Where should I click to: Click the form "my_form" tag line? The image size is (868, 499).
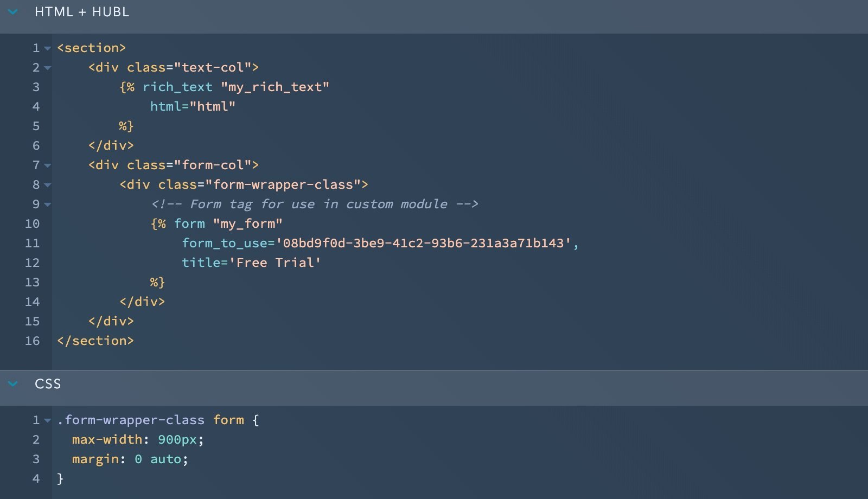216,223
